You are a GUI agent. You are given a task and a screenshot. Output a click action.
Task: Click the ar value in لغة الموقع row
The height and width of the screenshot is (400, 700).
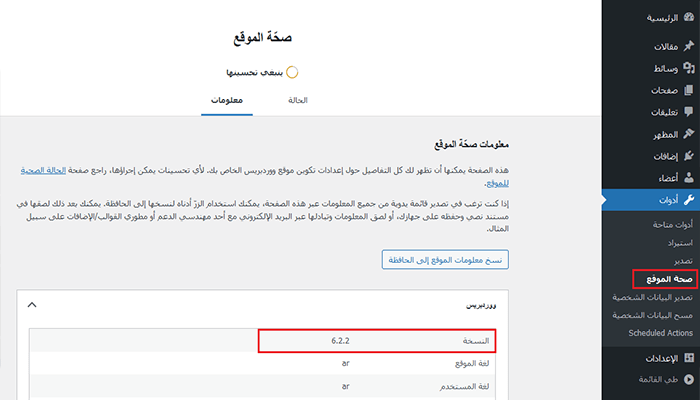tap(346, 363)
